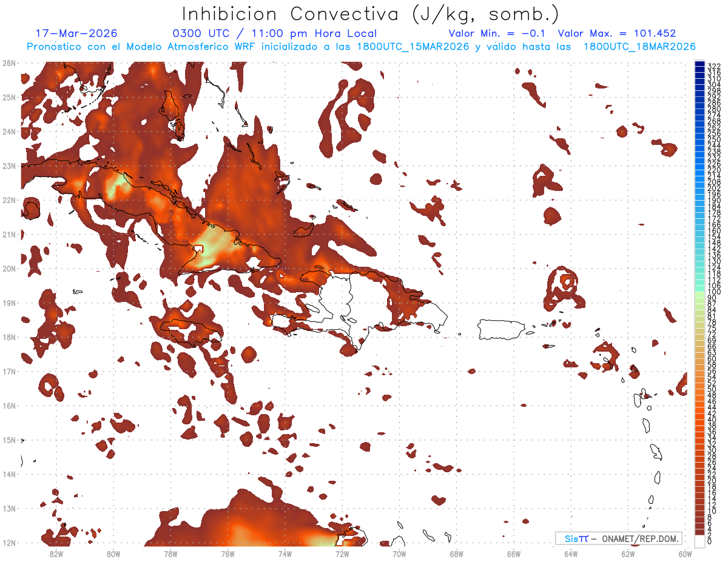This screenshot has width=728, height=562.
Task: Click the '66W' longitude label
Action: 514,554
